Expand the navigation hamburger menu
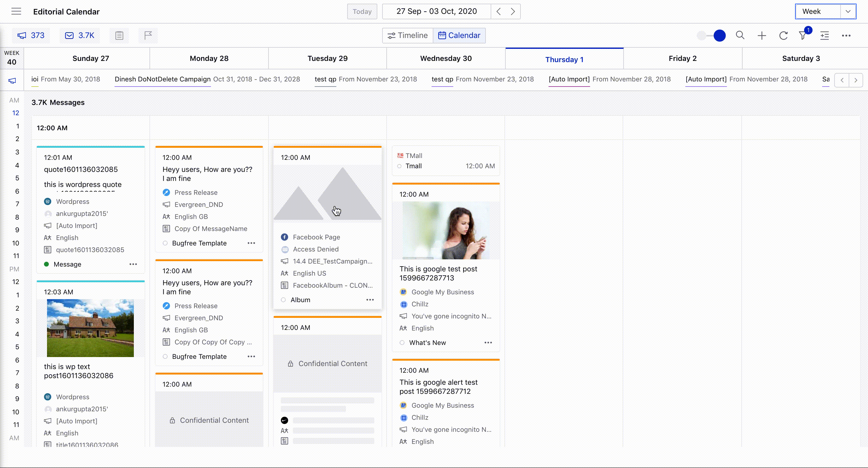This screenshot has width=868, height=468. (16, 11)
